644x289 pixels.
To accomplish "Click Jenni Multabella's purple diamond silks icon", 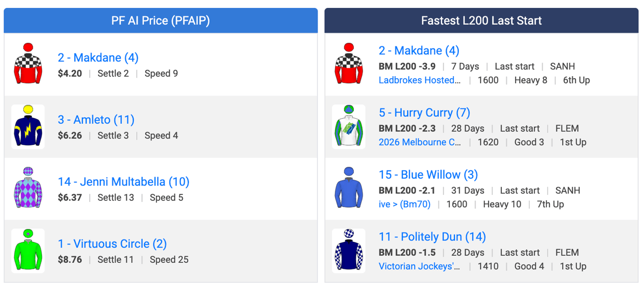I will tap(28, 188).
